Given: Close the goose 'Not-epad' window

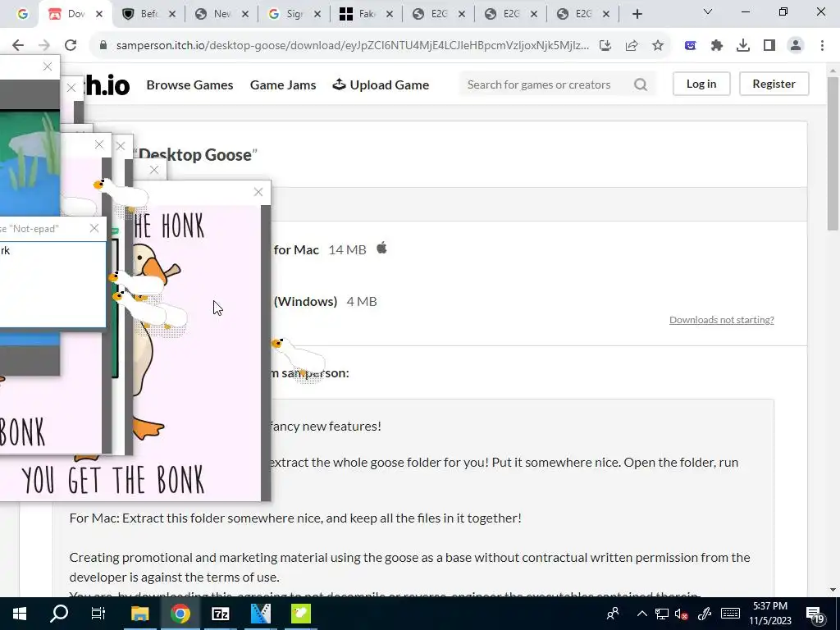Looking at the screenshot, I should click(x=94, y=228).
